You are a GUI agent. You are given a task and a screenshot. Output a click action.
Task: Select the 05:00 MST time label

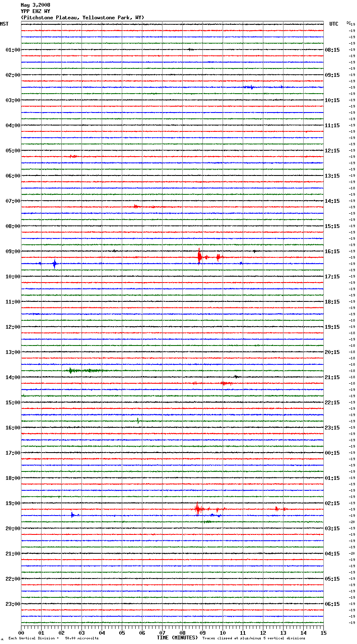13,151
